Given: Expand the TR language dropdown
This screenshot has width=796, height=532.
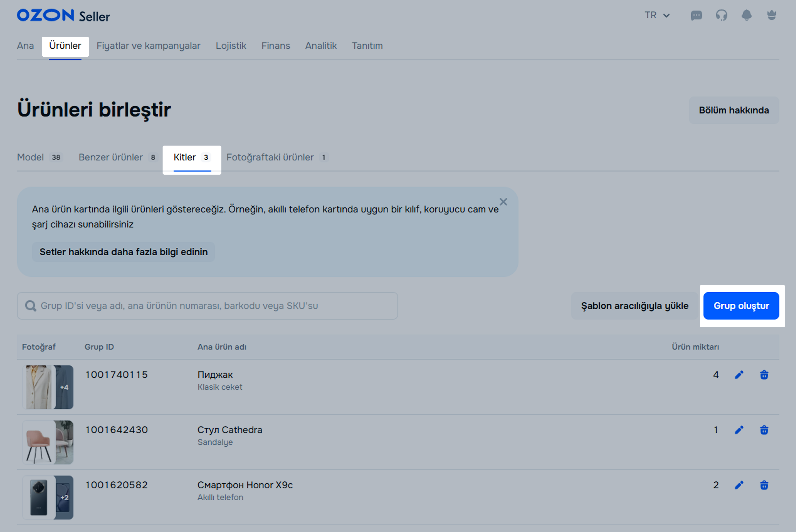Looking at the screenshot, I should tap(657, 15).
